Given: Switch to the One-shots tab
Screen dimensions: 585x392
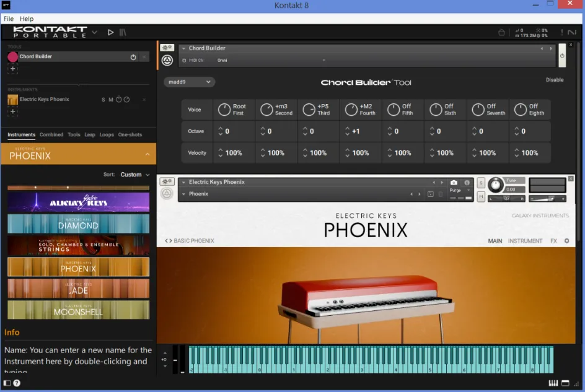Looking at the screenshot, I should [130, 134].
